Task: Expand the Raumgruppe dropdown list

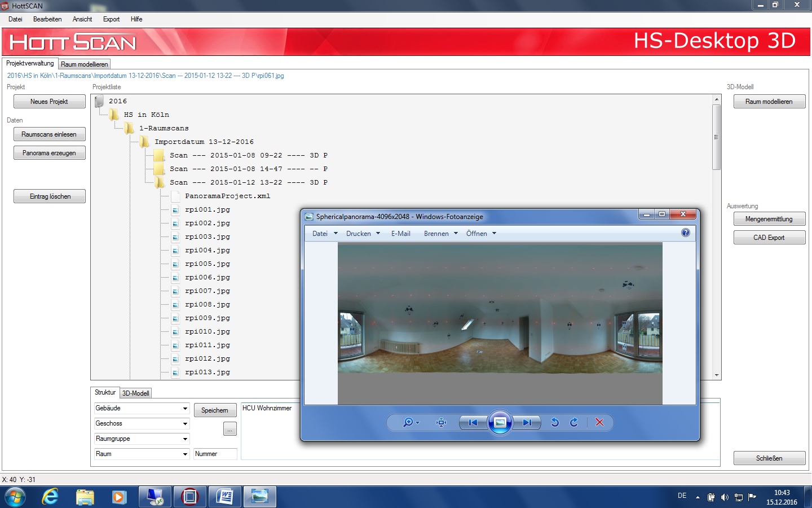Action: [x=185, y=439]
